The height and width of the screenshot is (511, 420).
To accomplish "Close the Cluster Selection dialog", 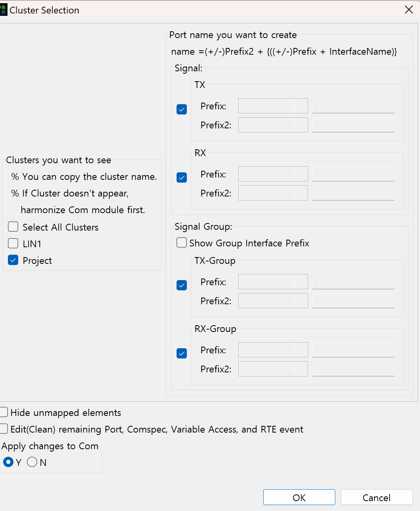I will (409, 10).
